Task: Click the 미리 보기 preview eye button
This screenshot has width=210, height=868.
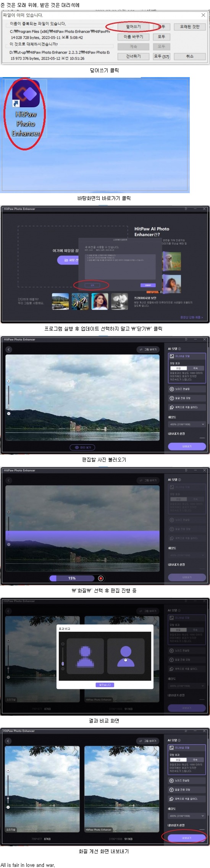Action: click(82, 447)
